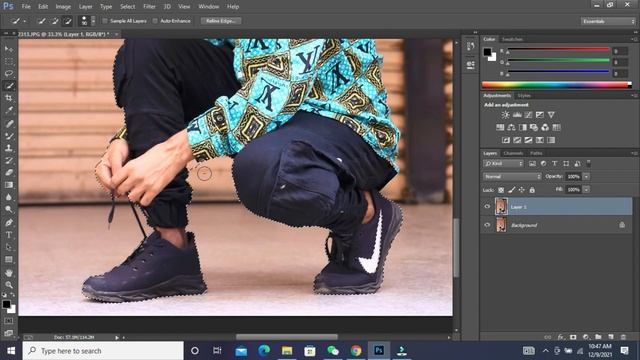The height and width of the screenshot is (360, 640).
Task: Enable Auto-Enhance checkbox
Action: coord(155,21)
